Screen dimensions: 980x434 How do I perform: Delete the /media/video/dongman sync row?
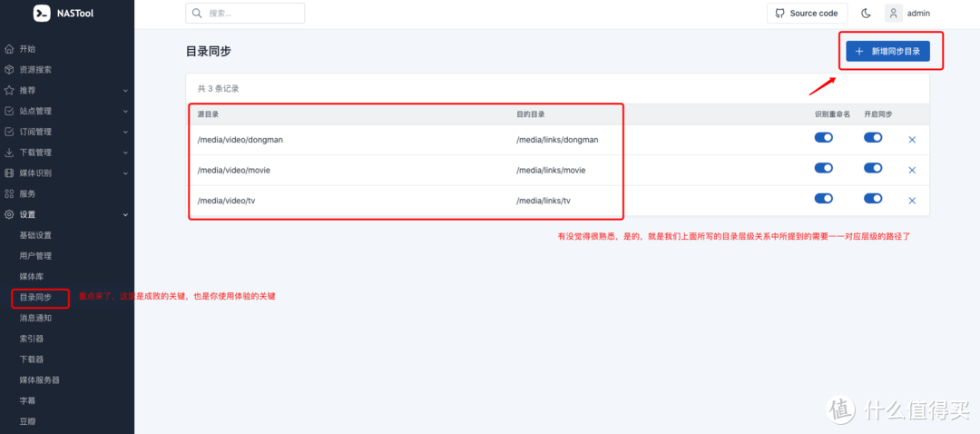[912, 139]
